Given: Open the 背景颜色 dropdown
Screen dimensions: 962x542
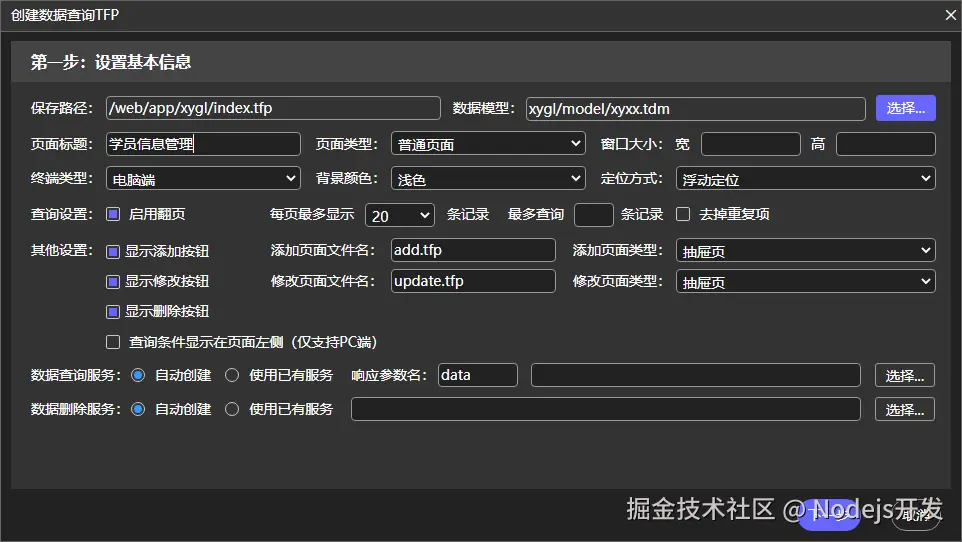Looking at the screenshot, I should pos(488,179).
